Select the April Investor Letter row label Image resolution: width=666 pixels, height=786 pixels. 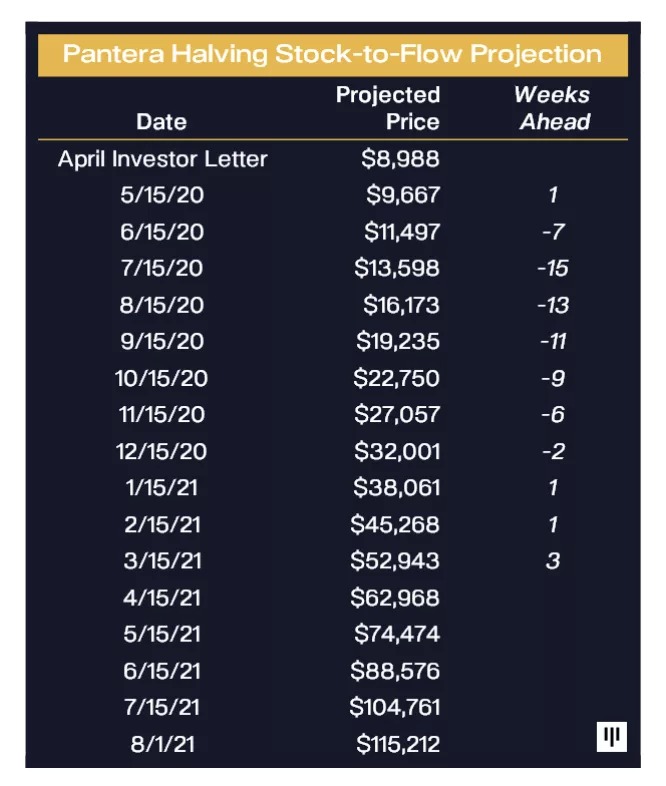click(162, 159)
